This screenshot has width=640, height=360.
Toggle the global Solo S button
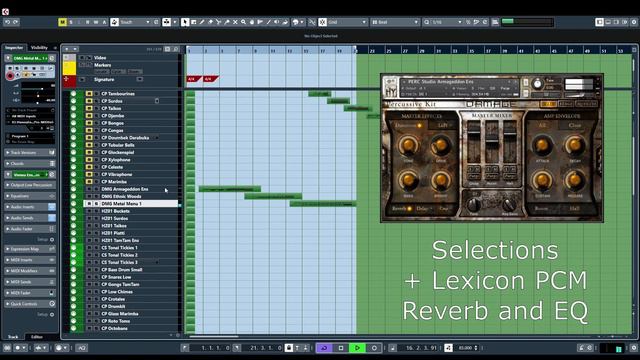point(71,22)
